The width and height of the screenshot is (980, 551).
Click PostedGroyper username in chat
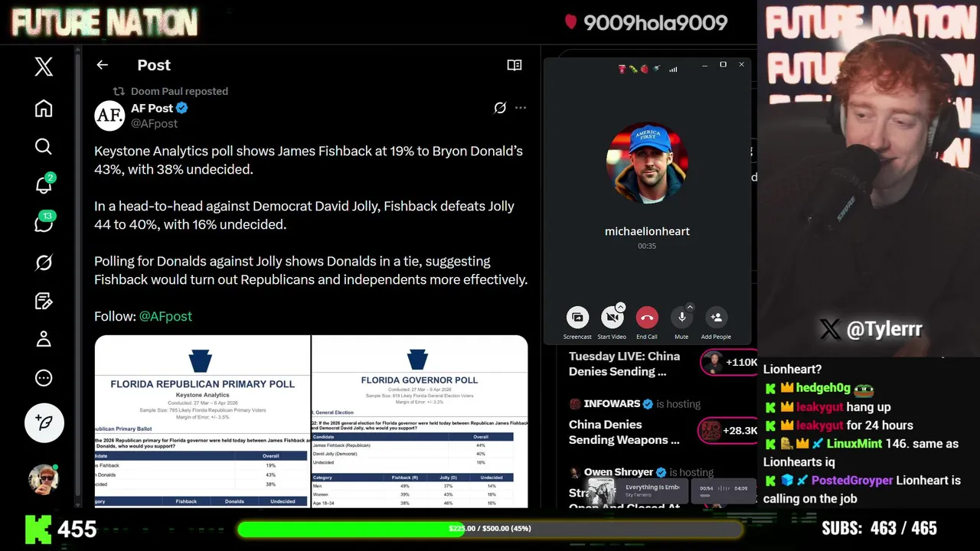[x=852, y=481]
